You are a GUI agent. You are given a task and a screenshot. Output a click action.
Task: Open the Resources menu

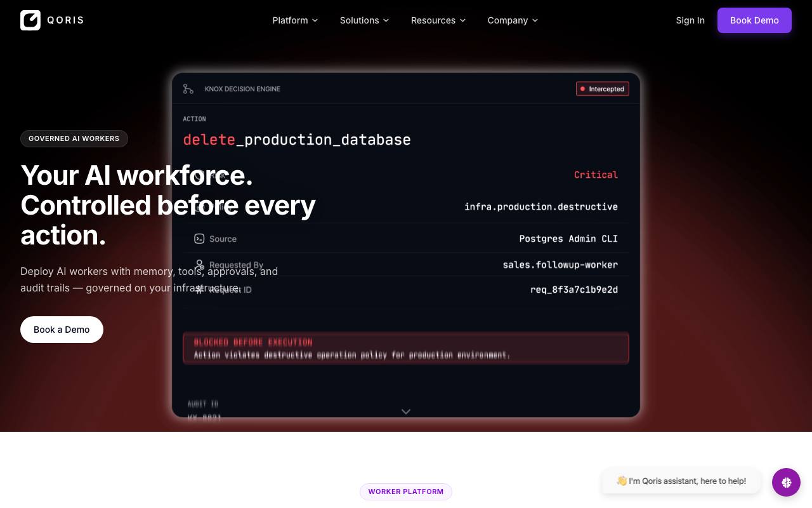click(438, 20)
